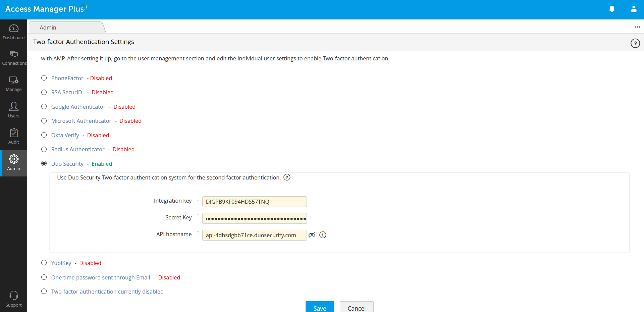Click the three-dot more options icon

pos(637,27)
